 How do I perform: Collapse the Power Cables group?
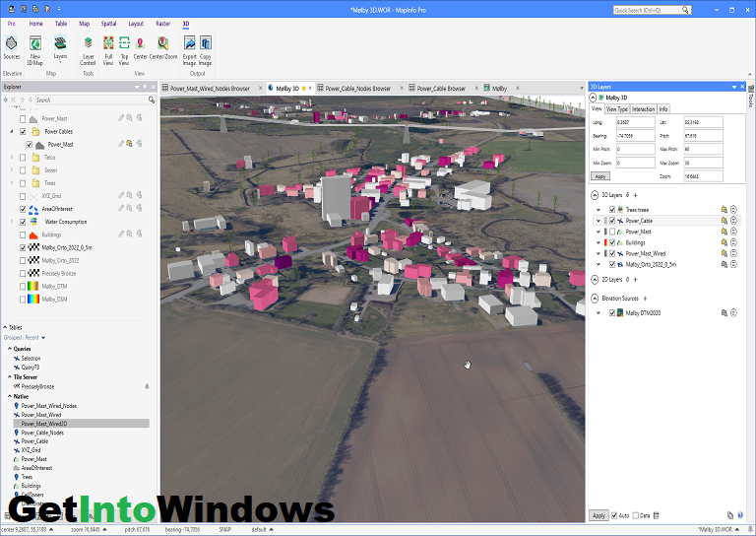pyautogui.click(x=12, y=131)
